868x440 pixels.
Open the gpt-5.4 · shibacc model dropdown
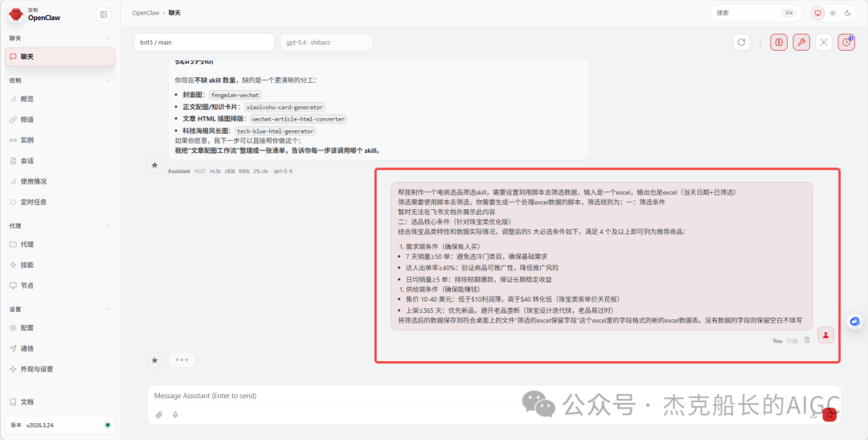tap(326, 42)
